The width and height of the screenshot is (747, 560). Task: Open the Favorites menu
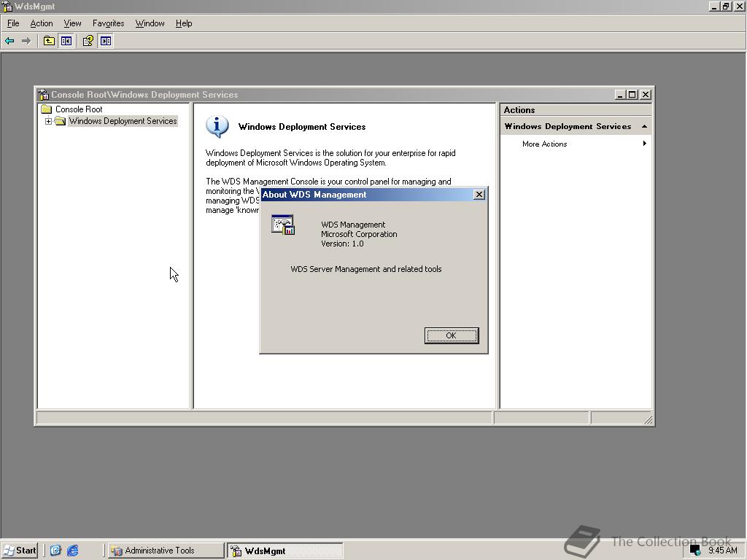tap(108, 23)
